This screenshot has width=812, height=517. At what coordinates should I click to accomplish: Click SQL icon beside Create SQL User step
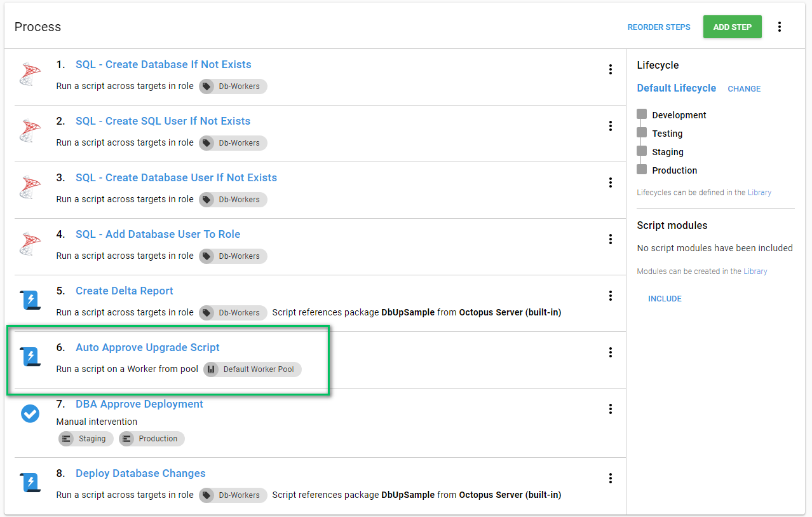30,131
